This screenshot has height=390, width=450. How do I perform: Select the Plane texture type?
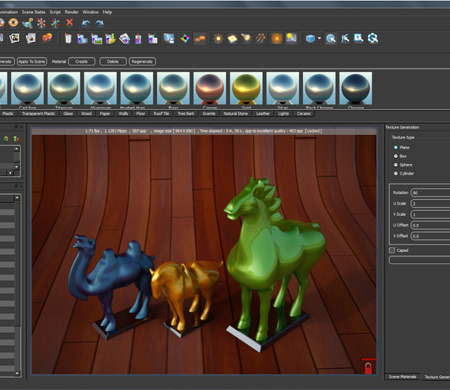coord(396,147)
